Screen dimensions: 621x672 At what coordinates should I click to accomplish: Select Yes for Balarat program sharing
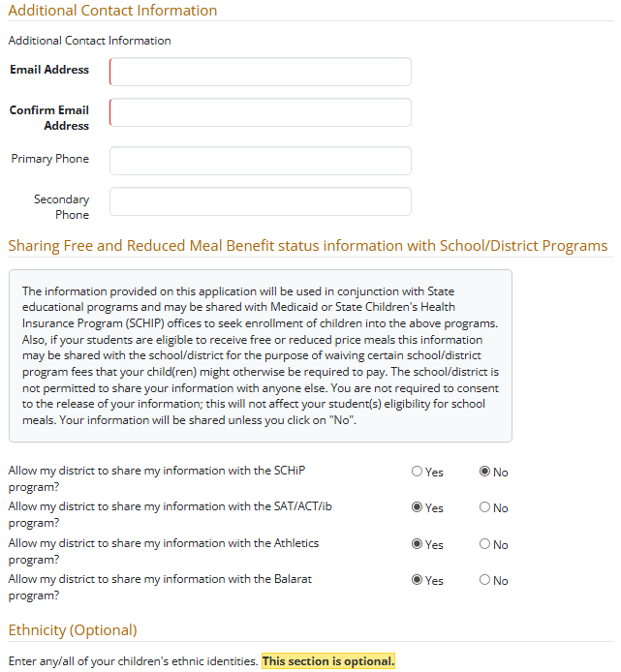pyautogui.click(x=418, y=580)
